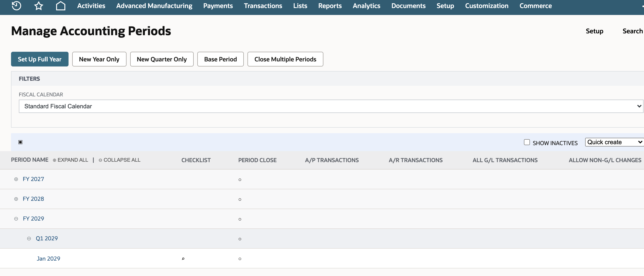Enable the Show Inactives checkbox
This screenshot has width=644, height=276.
click(527, 142)
